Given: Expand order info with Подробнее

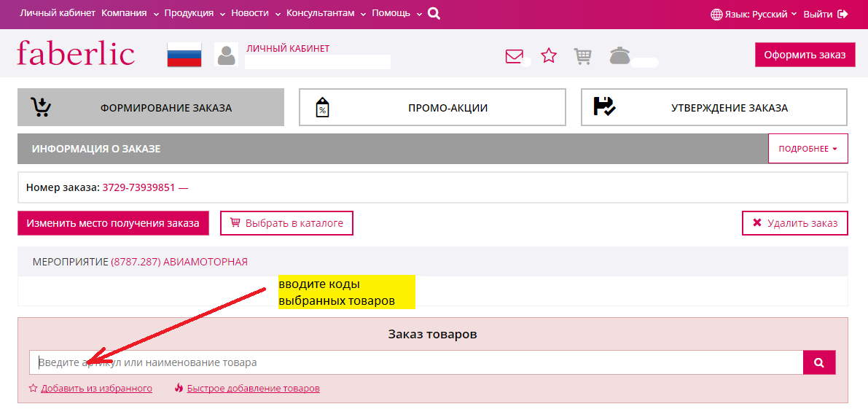Looking at the screenshot, I should (x=808, y=149).
